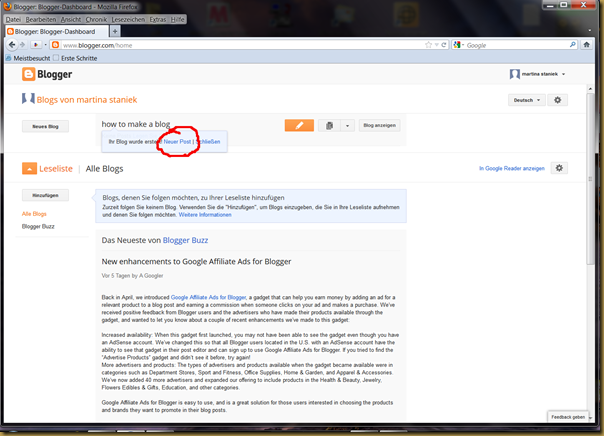This screenshot has height=436, width=604.
Task: Open the Extras menu
Action: 158,19
